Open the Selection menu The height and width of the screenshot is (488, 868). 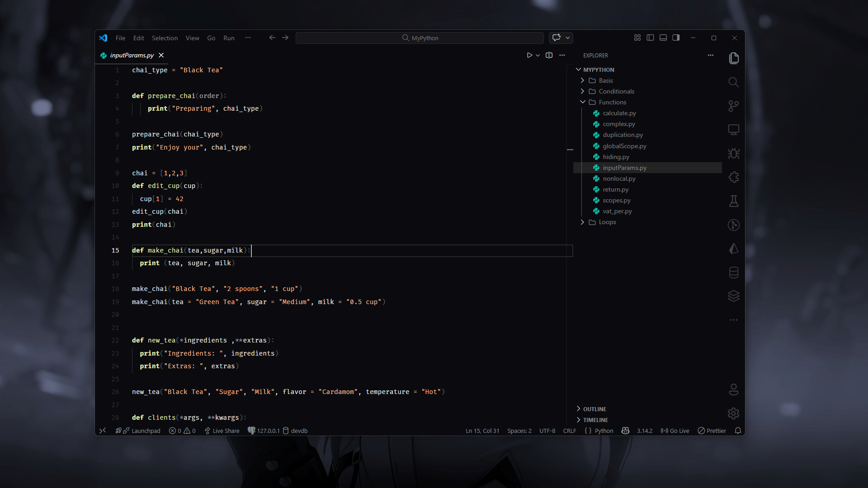165,38
